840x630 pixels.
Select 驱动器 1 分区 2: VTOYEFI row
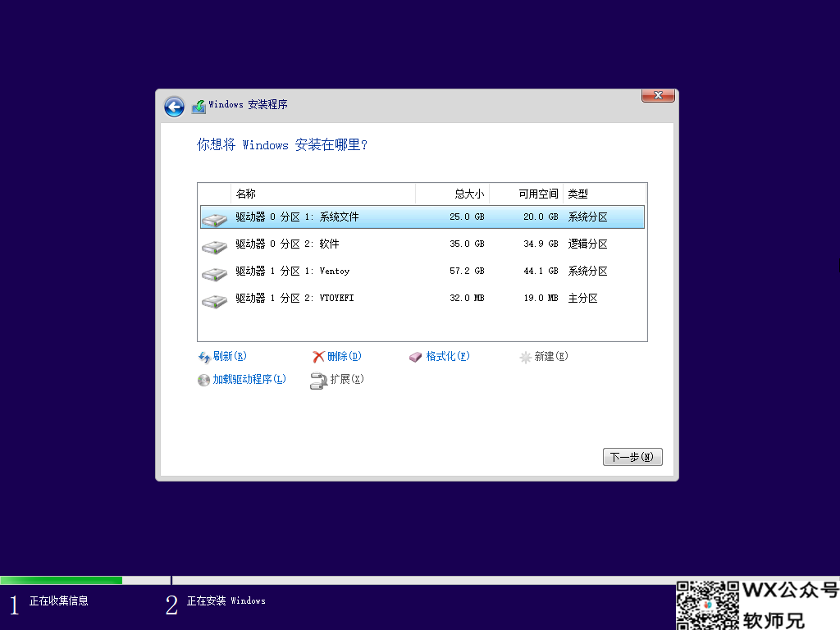tap(422, 298)
